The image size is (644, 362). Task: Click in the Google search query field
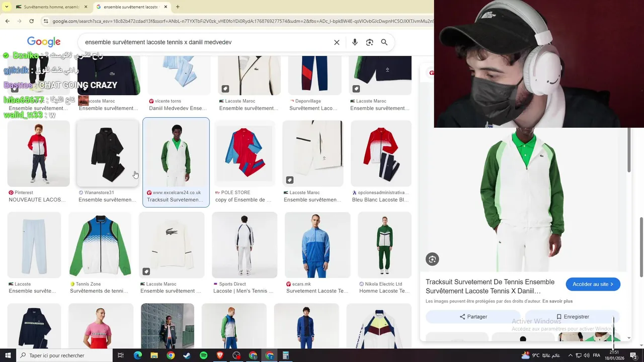[206, 42]
